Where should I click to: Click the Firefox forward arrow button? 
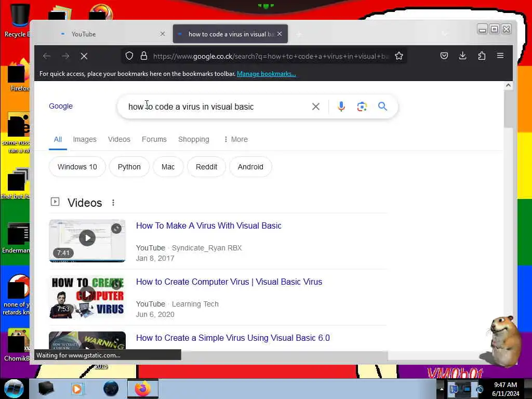point(65,56)
